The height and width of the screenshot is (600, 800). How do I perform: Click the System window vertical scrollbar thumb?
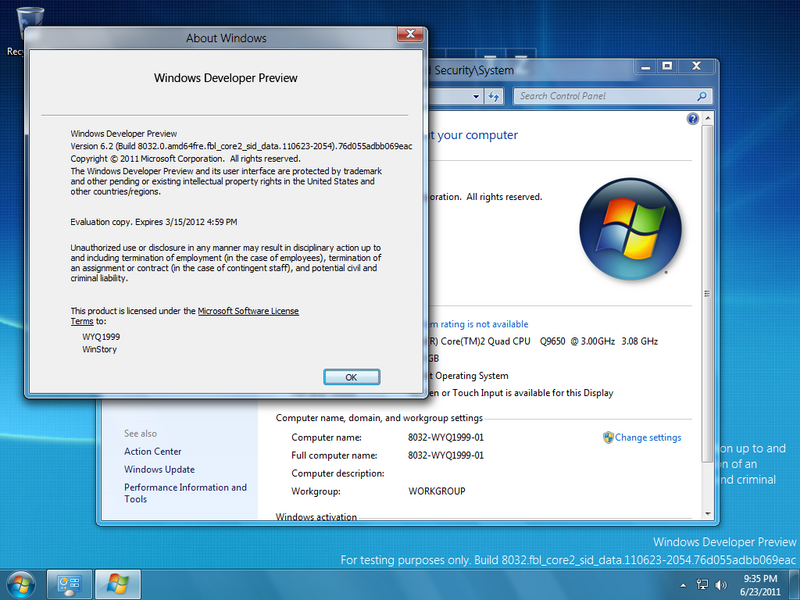pos(707,293)
